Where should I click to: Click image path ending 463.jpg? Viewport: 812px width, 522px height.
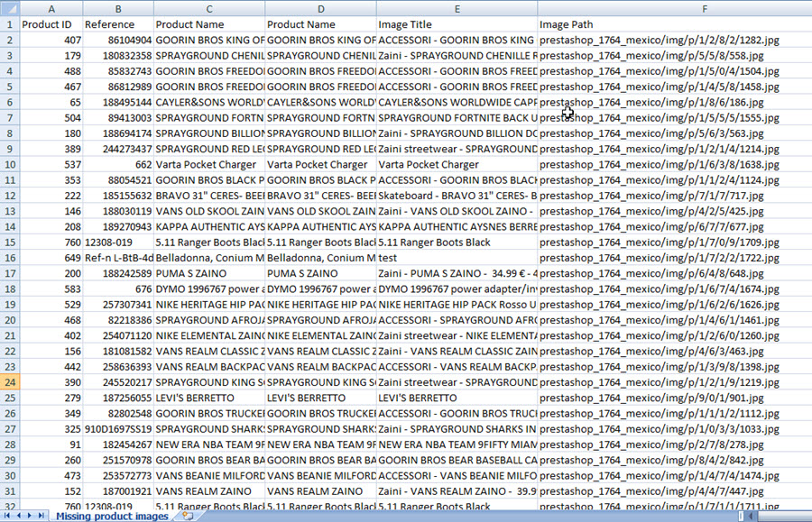[675, 351]
